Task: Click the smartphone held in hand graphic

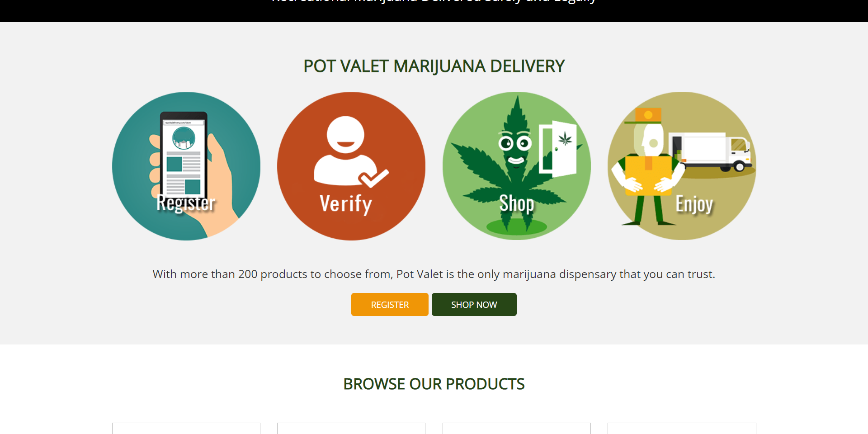Action: pos(184,155)
